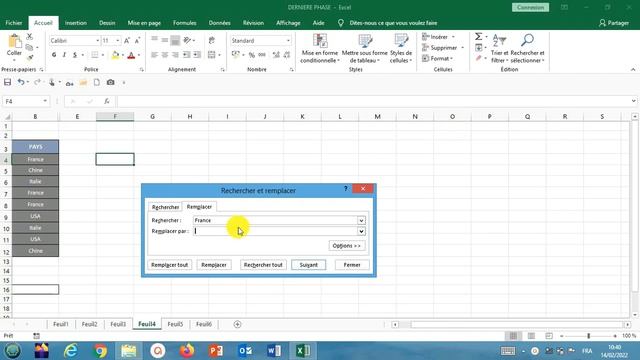Viewport: 640px width, 360px height.
Task: Click the merge and center icon
Action: coord(211,55)
